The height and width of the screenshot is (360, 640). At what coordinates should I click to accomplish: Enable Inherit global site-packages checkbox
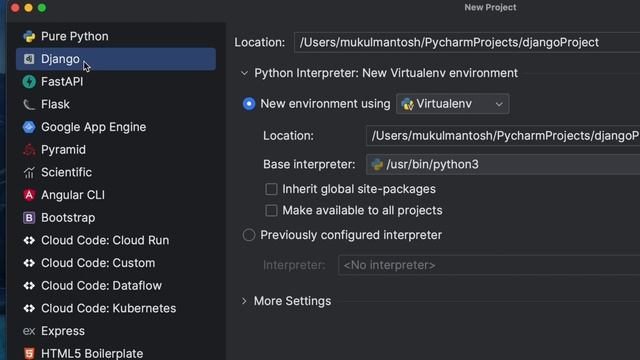click(x=271, y=189)
